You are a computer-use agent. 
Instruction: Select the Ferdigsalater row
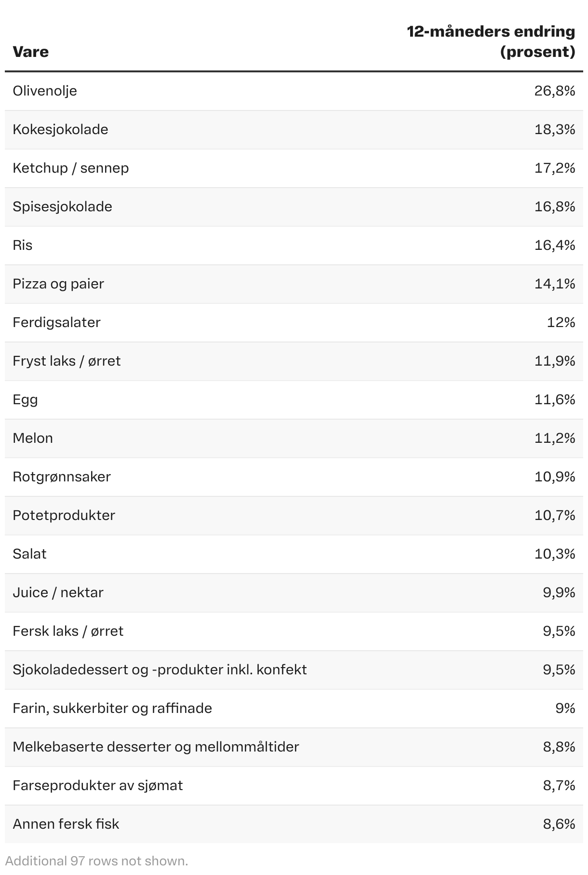click(56, 322)
